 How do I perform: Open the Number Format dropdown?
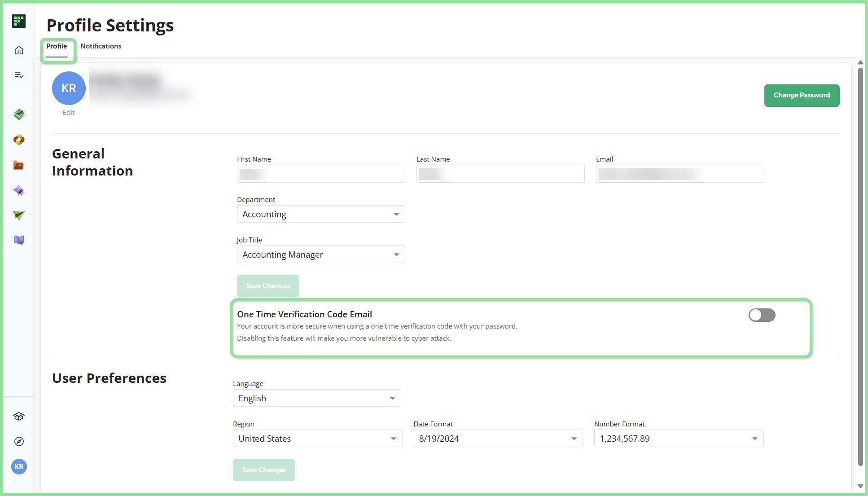click(x=679, y=439)
